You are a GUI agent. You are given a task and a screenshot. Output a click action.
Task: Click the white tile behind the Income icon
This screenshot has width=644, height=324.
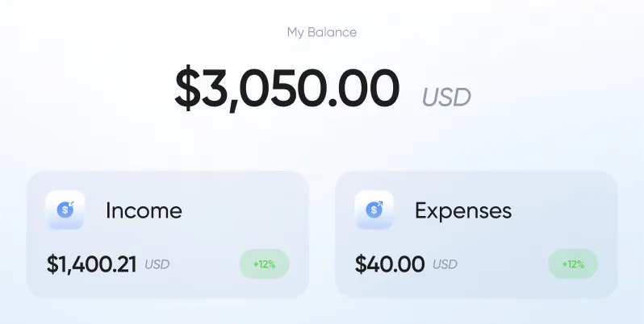tap(53, 222)
